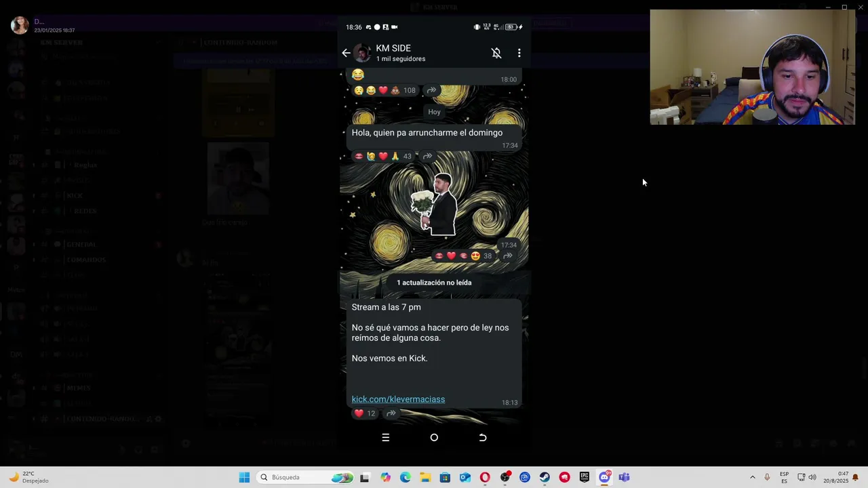Tap the Android home circle button
Image resolution: width=868 pixels, height=488 pixels.
click(434, 437)
